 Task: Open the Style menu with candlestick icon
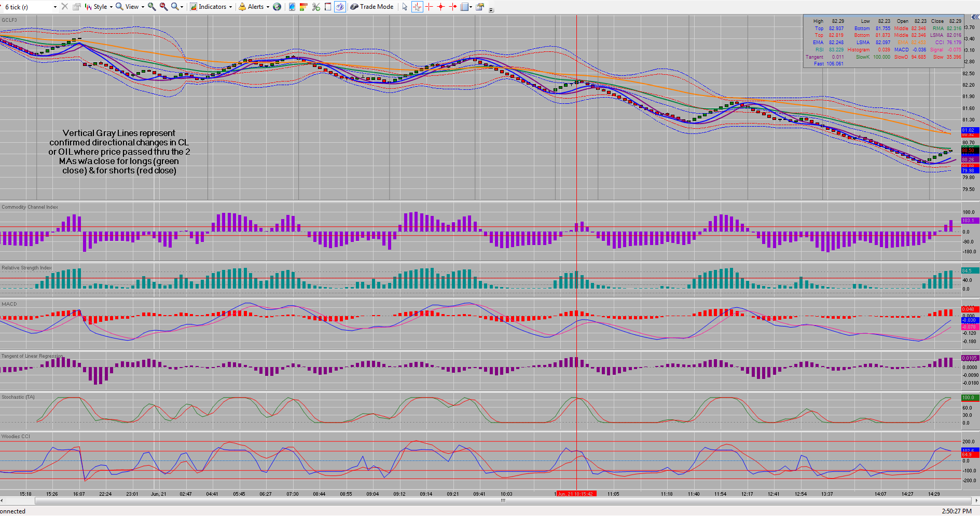click(99, 7)
